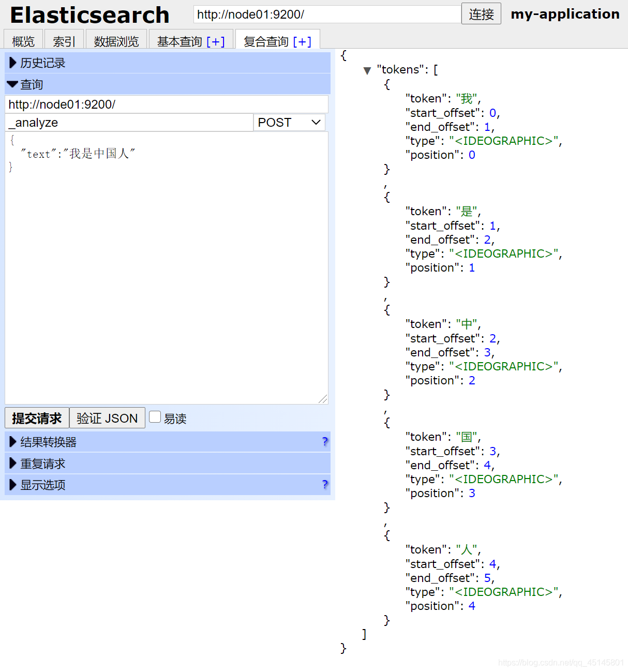Click the 验证 JSON button
This screenshot has height=672, width=628.
point(107,418)
